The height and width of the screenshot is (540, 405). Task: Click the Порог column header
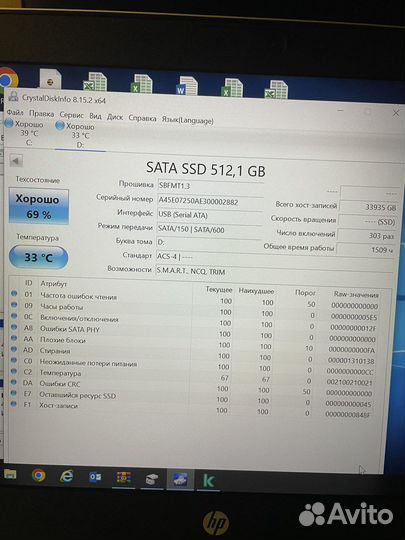click(305, 292)
